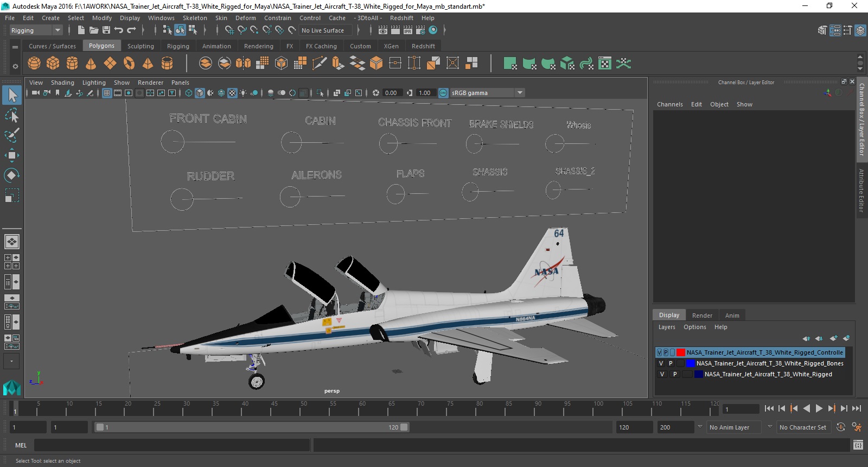Image resolution: width=868 pixels, height=467 pixels.
Task: Play animation forwards
Action: coord(819,409)
